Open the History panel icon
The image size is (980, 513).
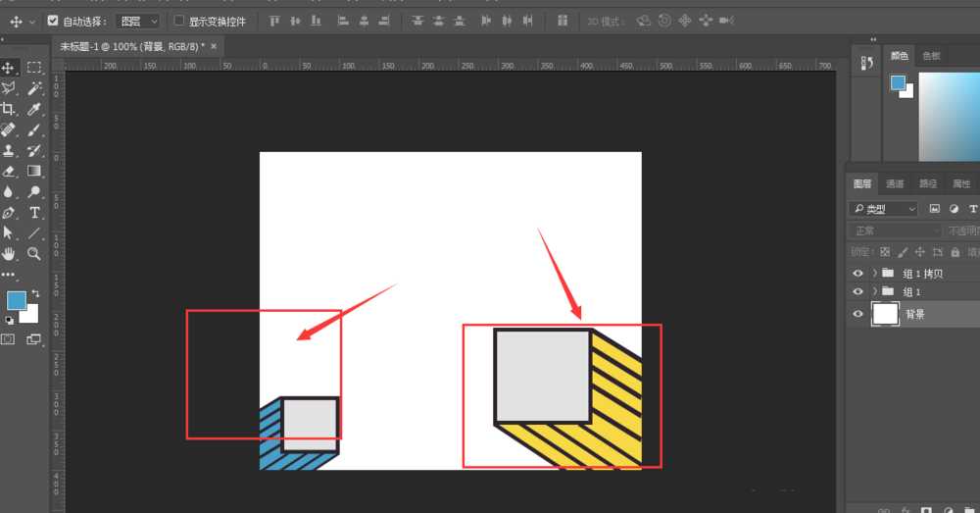pyautogui.click(x=866, y=63)
